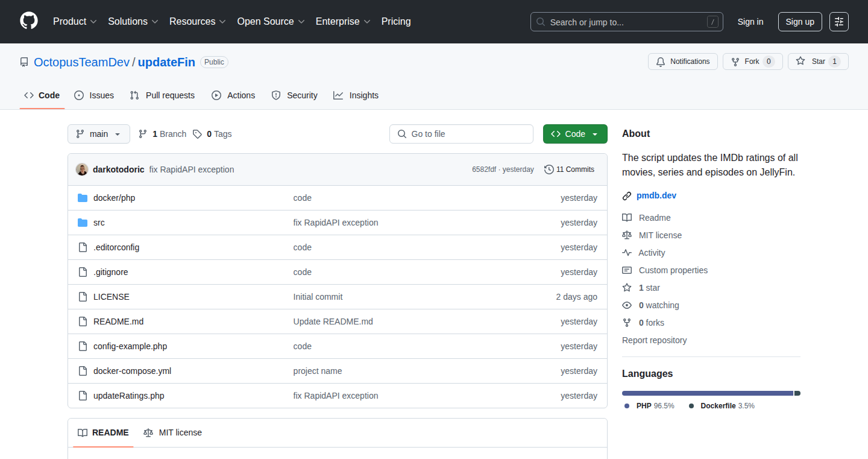Screen dimensions: 868x459
Task: Switch to the Pull requests tab
Action: pyautogui.click(x=162, y=95)
